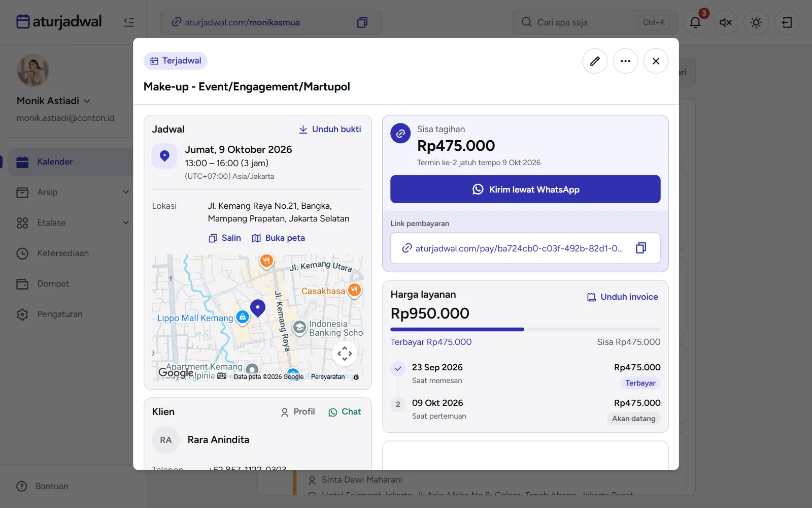Click the paid checkmark for 23 Sep 2026
The image size is (812, 508).
pyautogui.click(x=398, y=368)
